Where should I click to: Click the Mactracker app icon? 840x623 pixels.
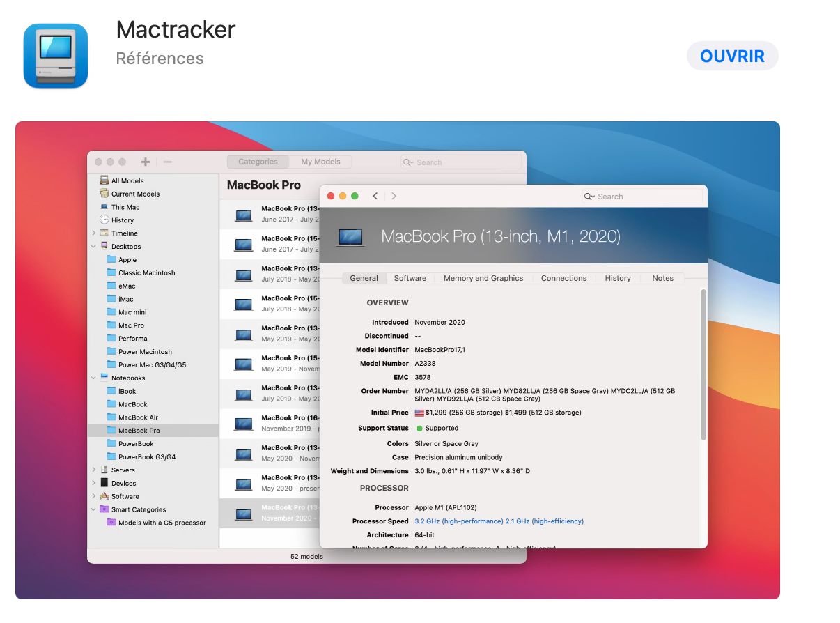click(56, 56)
